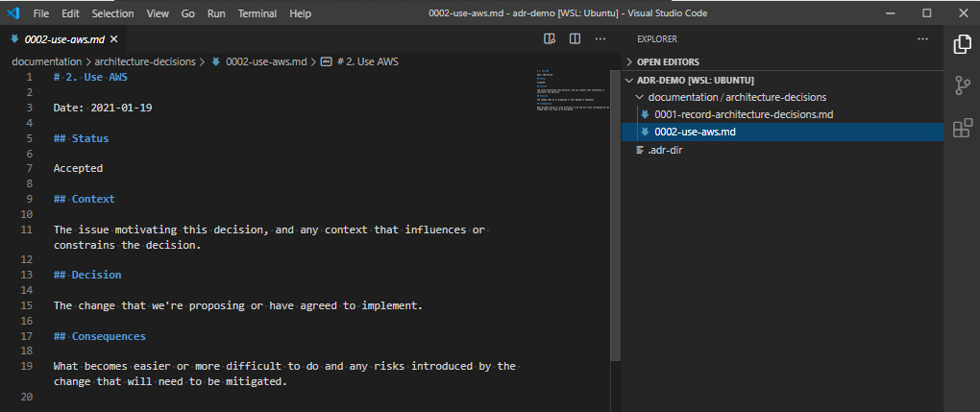Click the '## Context' heading
The width and height of the screenshot is (980, 412).
click(85, 199)
